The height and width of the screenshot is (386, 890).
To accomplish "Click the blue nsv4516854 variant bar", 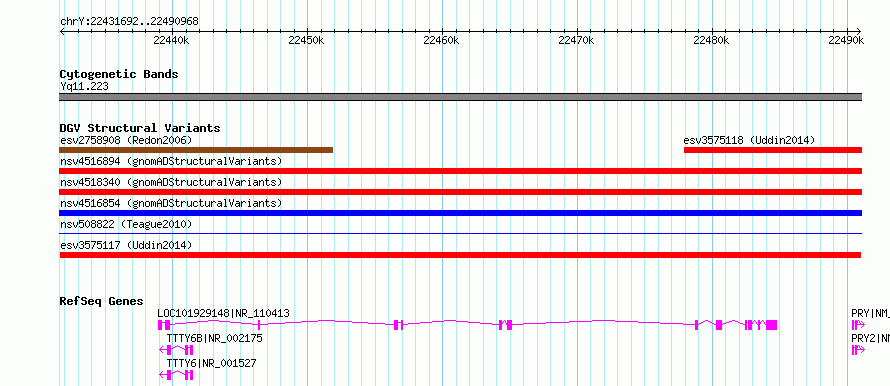I will click(x=460, y=213).
